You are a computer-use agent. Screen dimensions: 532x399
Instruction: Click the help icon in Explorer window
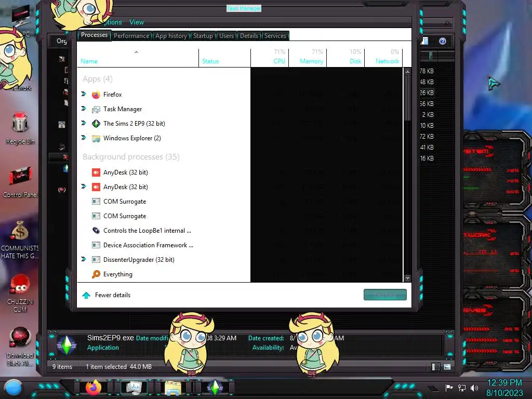(443, 41)
